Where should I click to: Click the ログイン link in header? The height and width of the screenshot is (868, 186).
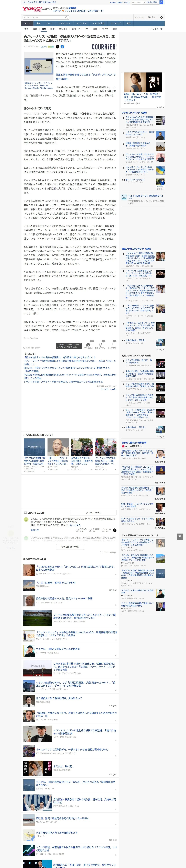[57, 11]
